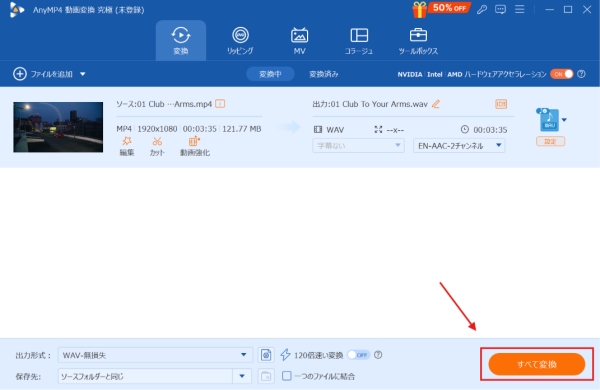Open the 変換 (Convert) tab
Image resolution: width=600 pixels, height=390 pixels.
coord(181,41)
